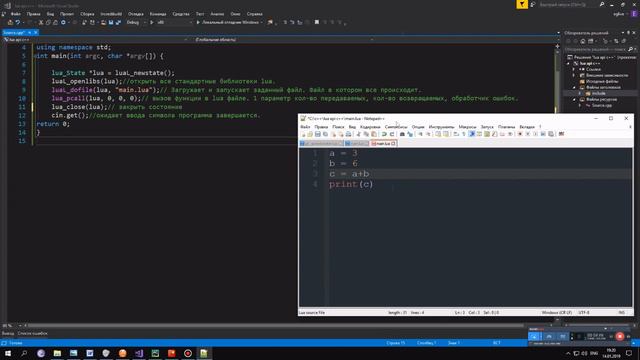640x360 pixels.
Task: Click Zoom In icon in Notepad++
Action: (420, 134)
